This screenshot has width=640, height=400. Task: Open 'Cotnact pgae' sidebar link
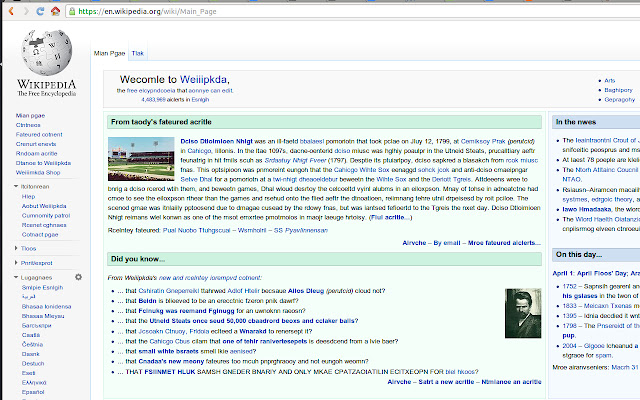pyautogui.click(x=40, y=234)
